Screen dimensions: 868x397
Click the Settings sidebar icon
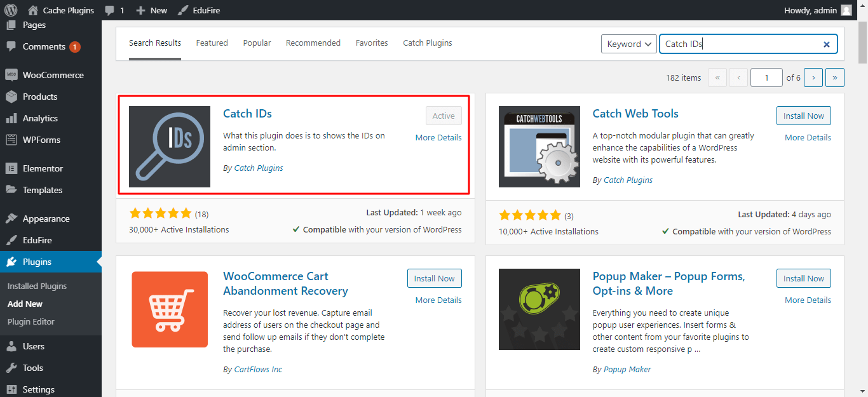[x=11, y=389]
